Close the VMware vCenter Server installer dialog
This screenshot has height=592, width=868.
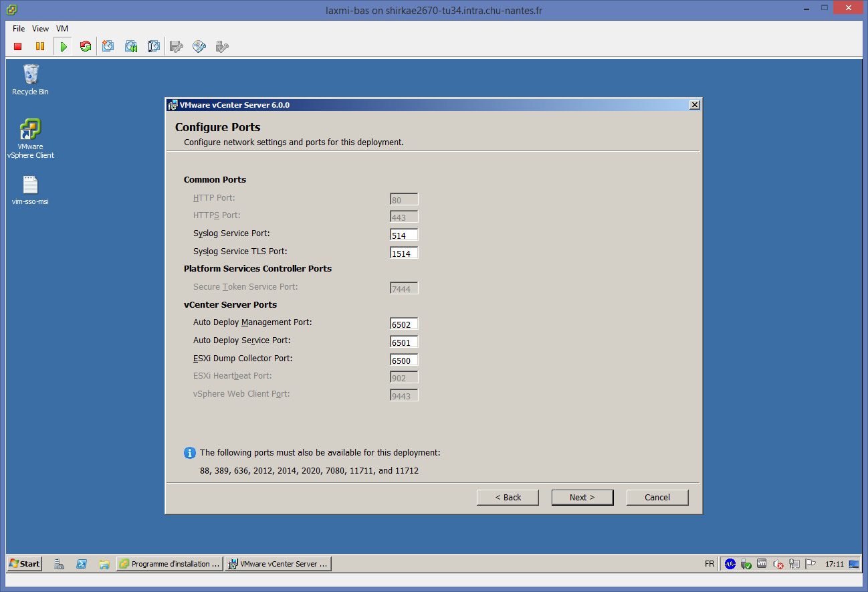pyautogui.click(x=694, y=105)
